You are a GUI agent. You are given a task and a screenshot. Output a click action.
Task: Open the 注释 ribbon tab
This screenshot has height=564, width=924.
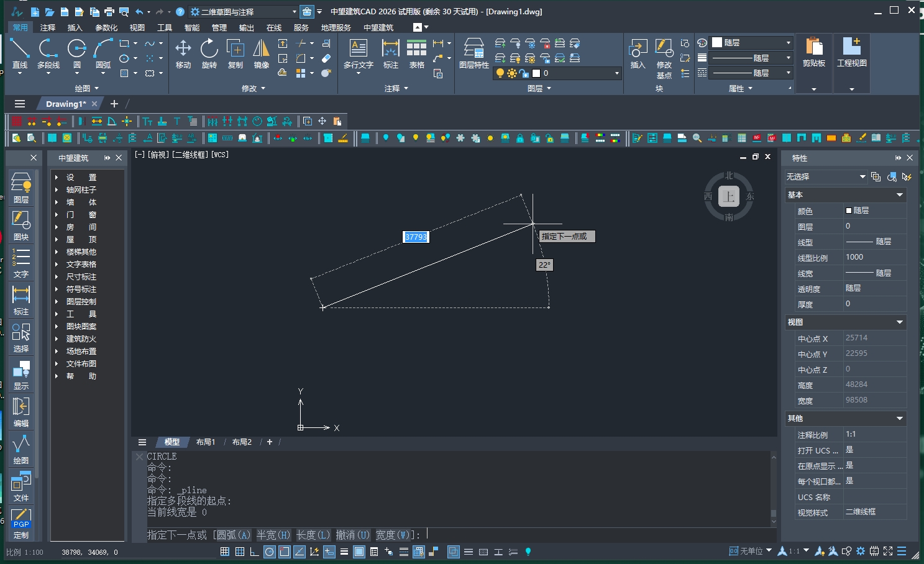point(48,27)
